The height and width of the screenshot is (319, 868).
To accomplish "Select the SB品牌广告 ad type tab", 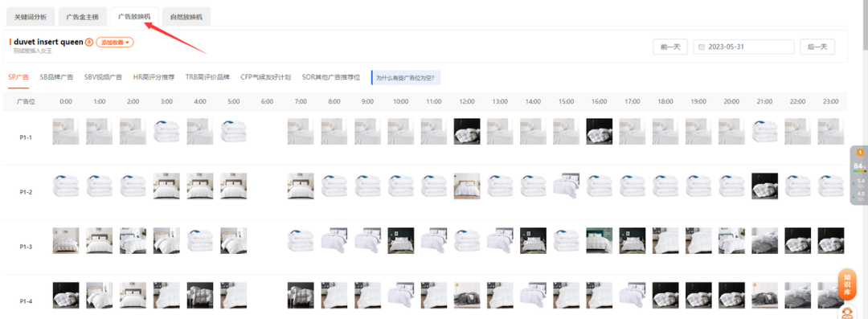I will click(x=56, y=77).
